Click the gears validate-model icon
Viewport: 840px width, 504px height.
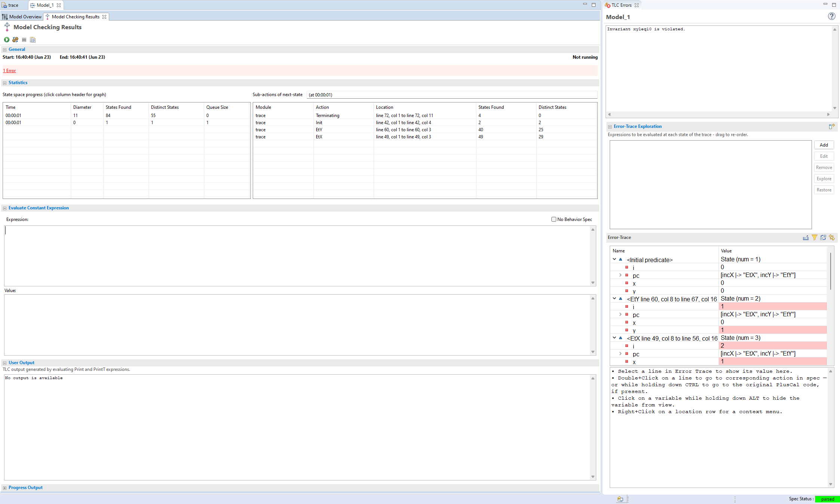point(15,40)
